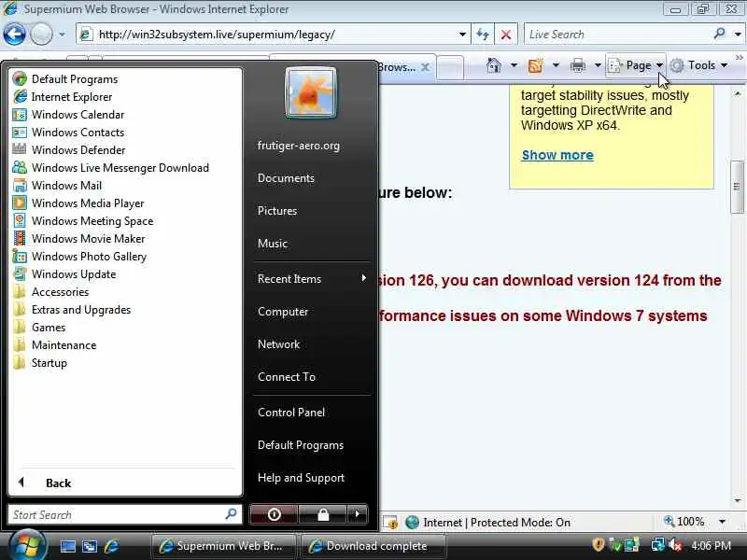Viewport: 747px width, 560px height.
Task: Click the Live Search magnifier icon
Action: (719, 34)
